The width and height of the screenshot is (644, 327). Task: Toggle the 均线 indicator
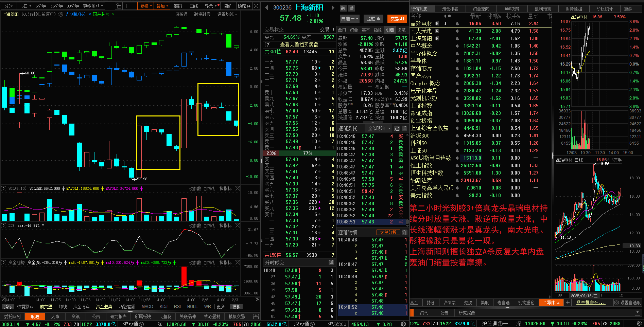pos(63,307)
